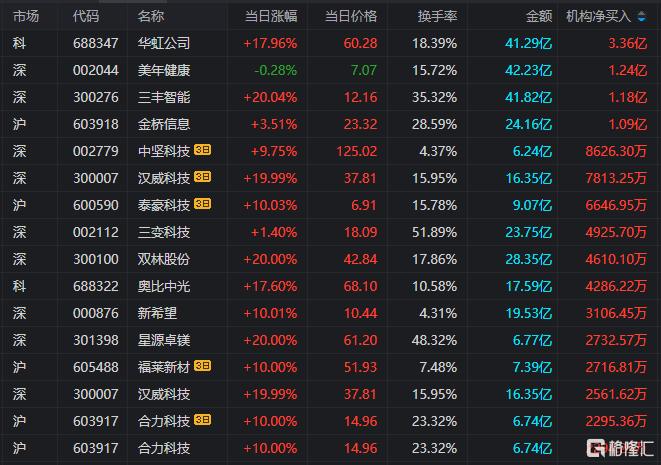Open 金桥信息 stock details

pos(164,124)
